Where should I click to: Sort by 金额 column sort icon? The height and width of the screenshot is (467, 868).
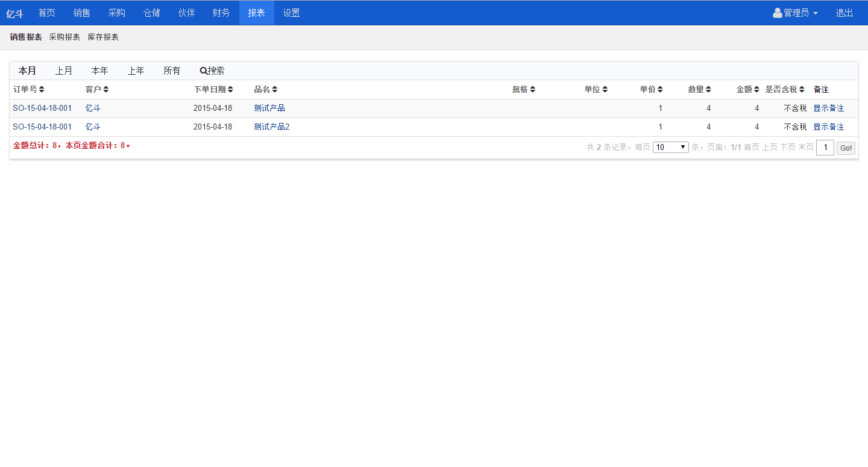point(756,89)
